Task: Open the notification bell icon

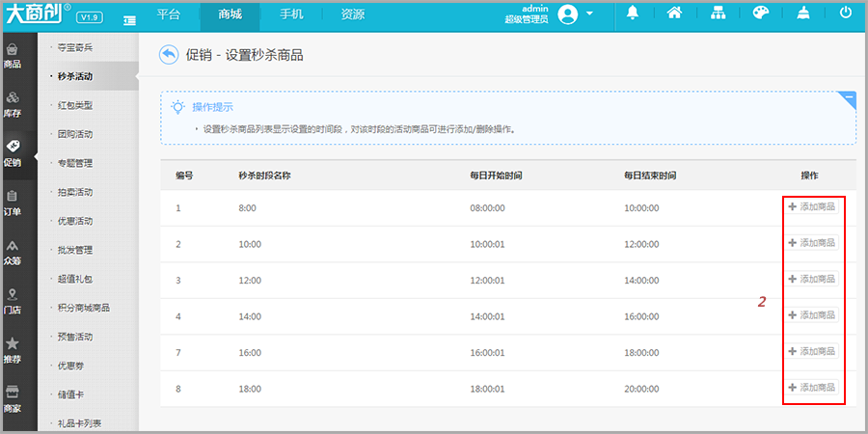Action: tap(632, 14)
